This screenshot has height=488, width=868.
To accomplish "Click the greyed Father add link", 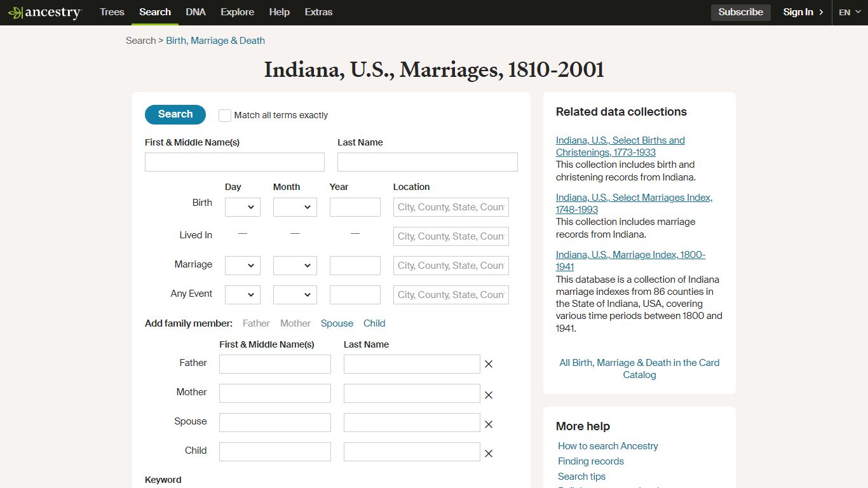I will [256, 323].
